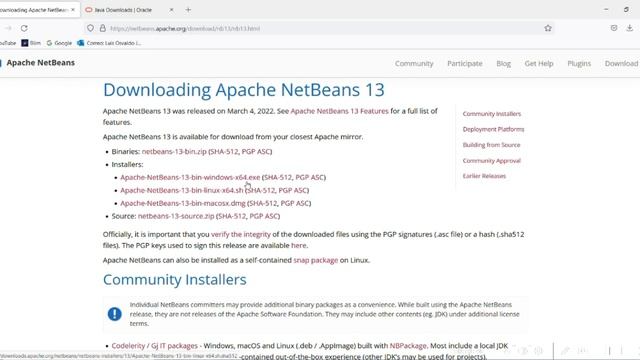The image size is (640, 360).
Task: Jump to Deployment Platforms sidebar link
Action: click(493, 129)
